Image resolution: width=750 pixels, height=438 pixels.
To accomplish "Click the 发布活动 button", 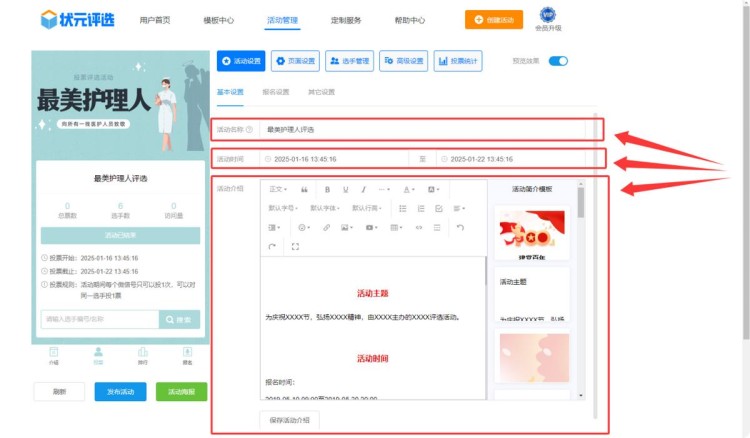I will point(120,391).
